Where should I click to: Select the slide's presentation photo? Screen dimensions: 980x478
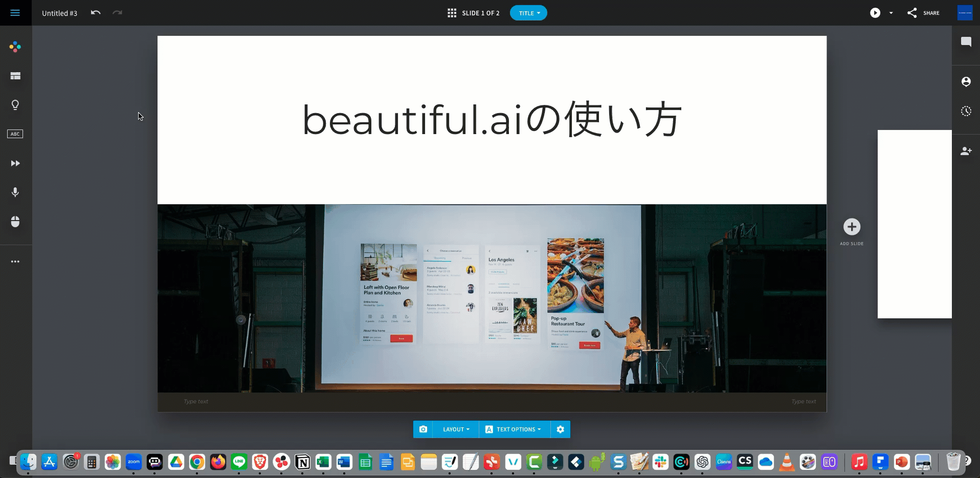point(492,298)
